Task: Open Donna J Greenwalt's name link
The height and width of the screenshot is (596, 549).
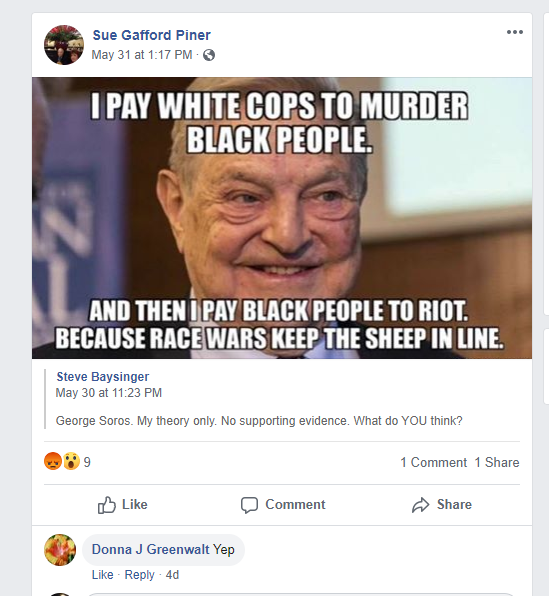Action: click(151, 549)
